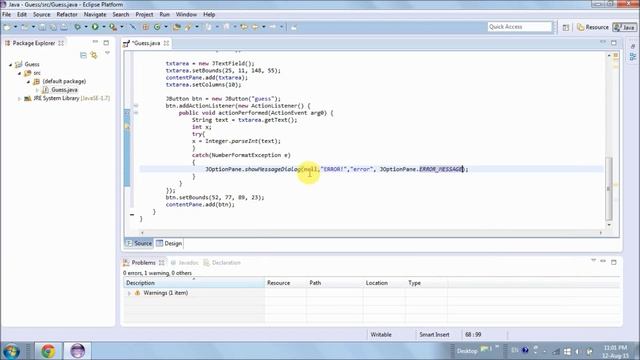The width and height of the screenshot is (640, 360).
Task: Expand the Warnings (1 item) row
Action: pyautogui.click(x=129, y=293)
